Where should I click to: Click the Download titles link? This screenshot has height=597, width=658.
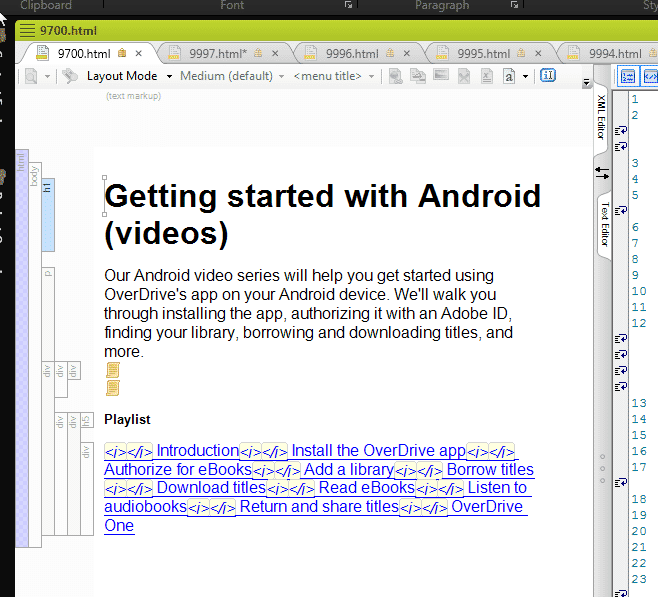[x=211, y=488]
